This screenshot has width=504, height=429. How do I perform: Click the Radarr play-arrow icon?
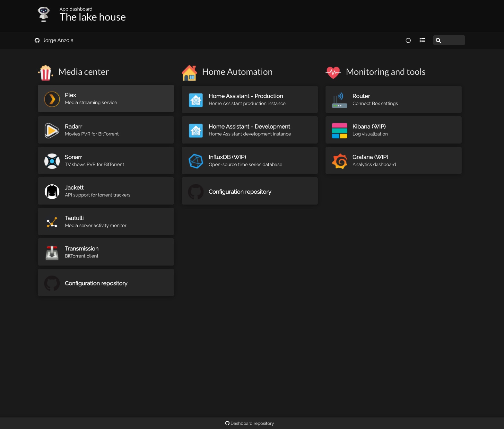(x=52, y=131)
